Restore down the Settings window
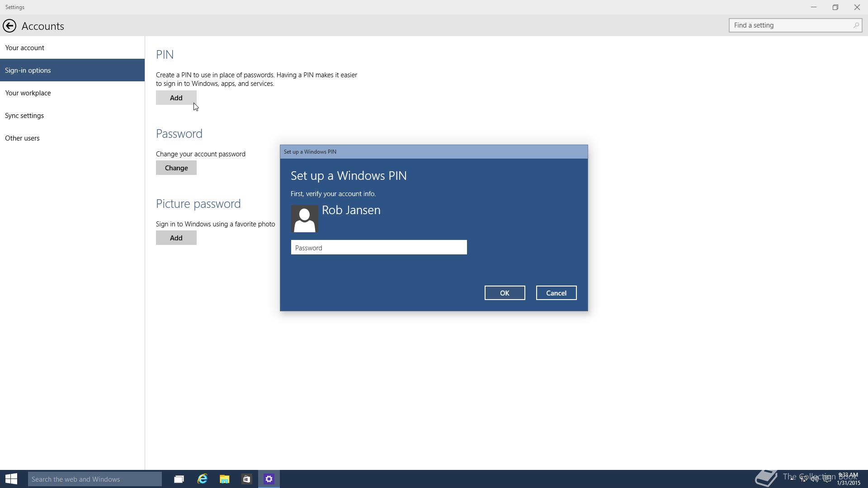The height and width of the screenshot is (488, 868). pyautogui.click(x=835, y=7)
